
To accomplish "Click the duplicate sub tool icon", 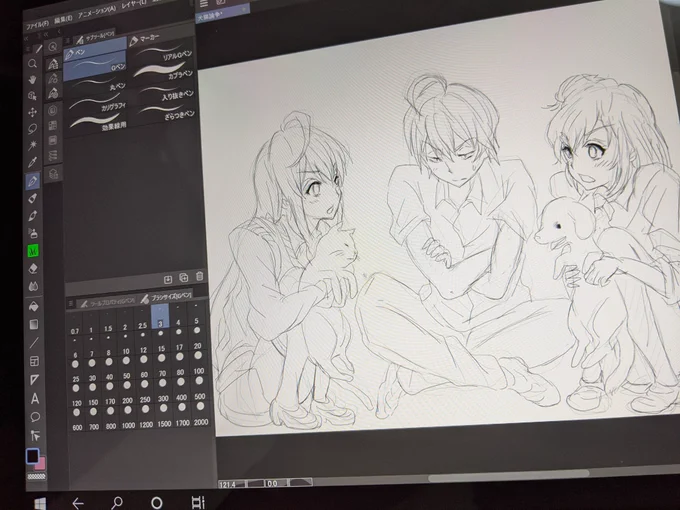I will pyautogui.click(x=183, y=278).
